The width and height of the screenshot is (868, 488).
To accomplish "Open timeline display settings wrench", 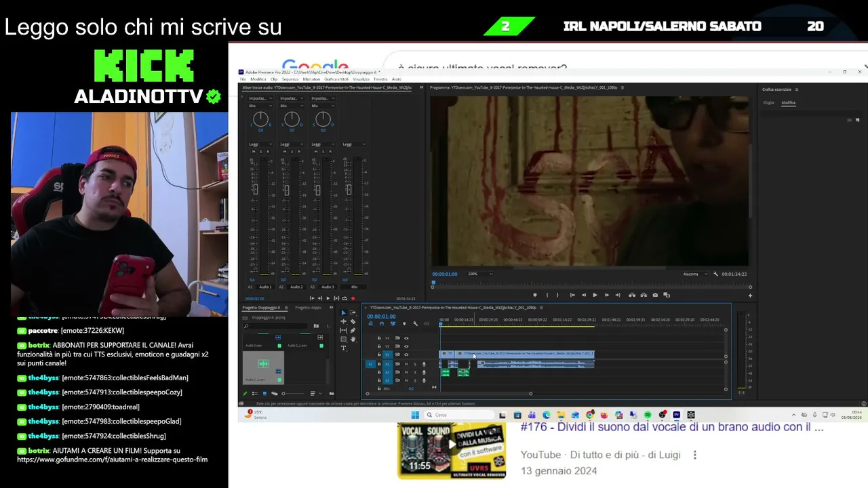I will (x=415, y=323).
